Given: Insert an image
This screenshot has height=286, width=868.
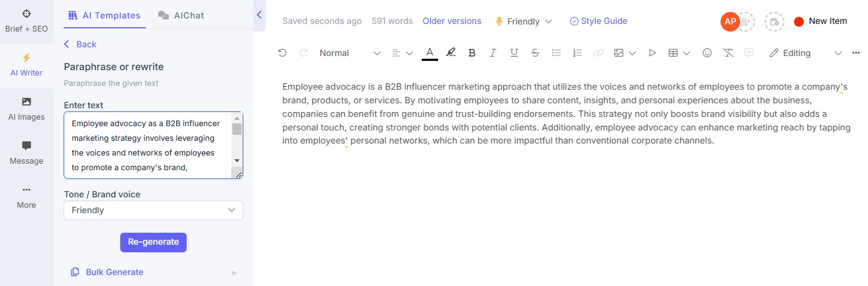Looking at the screenshot, I should (619, 53).
